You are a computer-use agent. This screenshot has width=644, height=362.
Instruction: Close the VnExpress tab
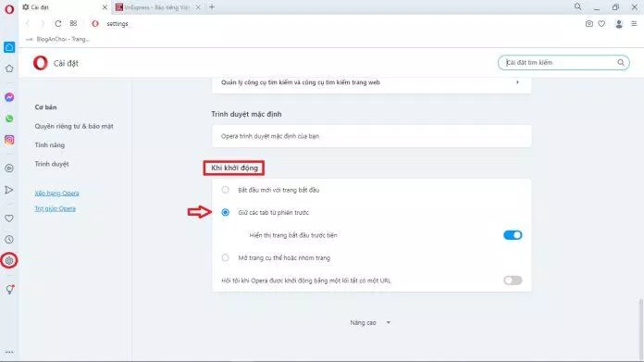(198, 7)
